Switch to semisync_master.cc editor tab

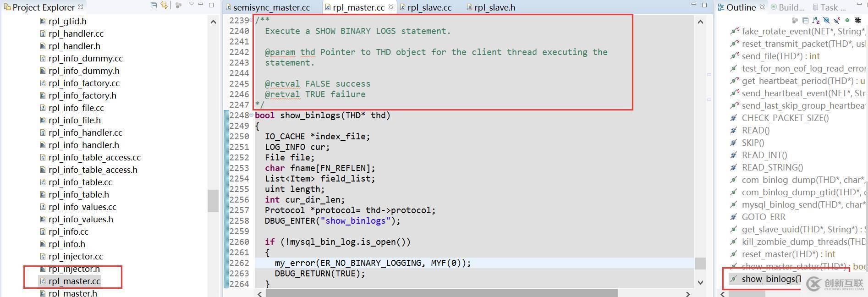[x=268, y=7]
